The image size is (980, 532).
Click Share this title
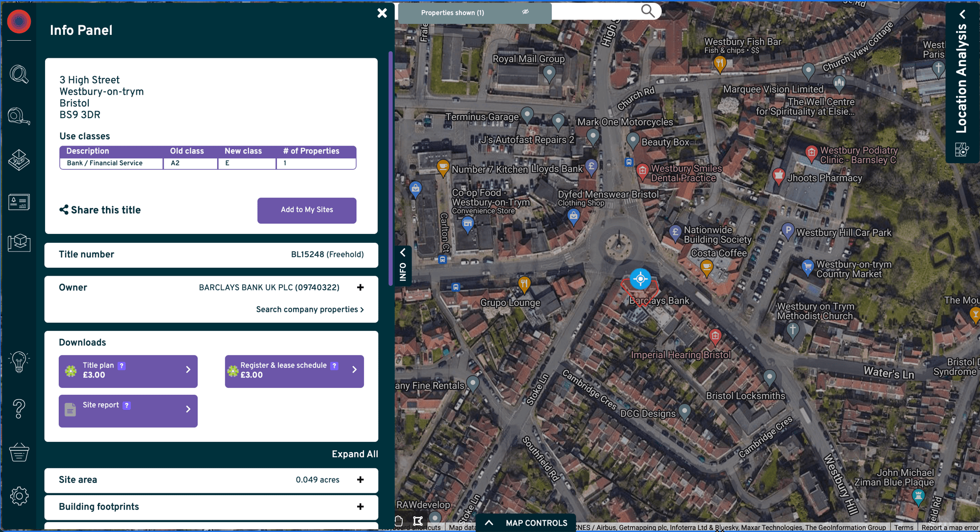[100, 210]
